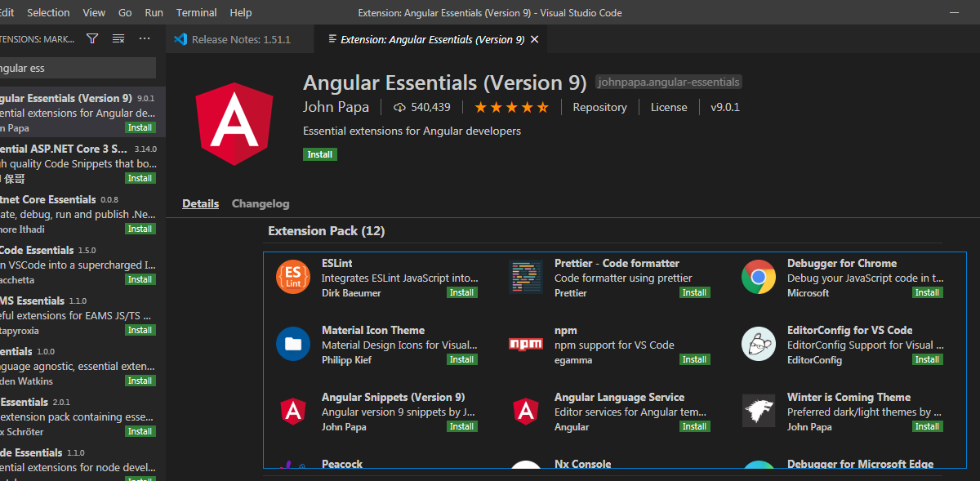
Task: Install the Angular Essentials extension
Action: [319, 154]
